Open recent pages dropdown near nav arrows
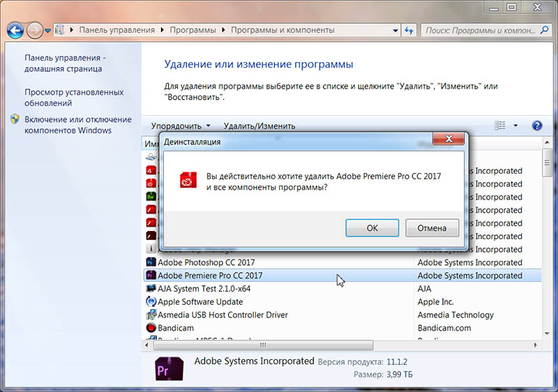 pyautogui.click(x=47, y=31)
